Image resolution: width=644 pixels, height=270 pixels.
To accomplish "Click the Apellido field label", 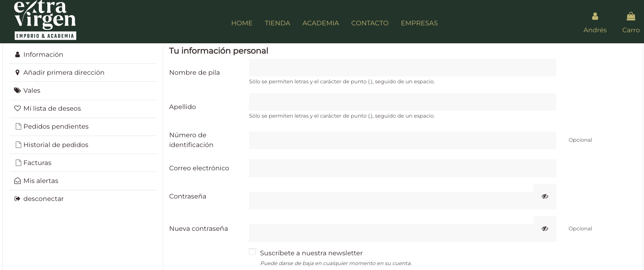I will pyautogui.click(x=182, y=107).
